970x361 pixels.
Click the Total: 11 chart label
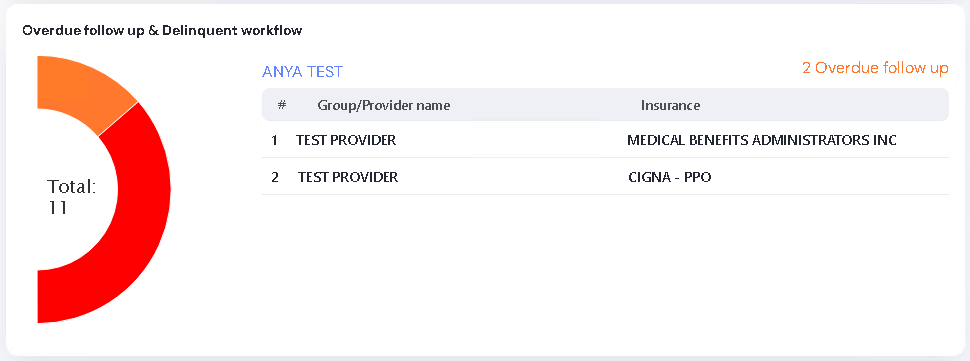click(x=72, y=197)
